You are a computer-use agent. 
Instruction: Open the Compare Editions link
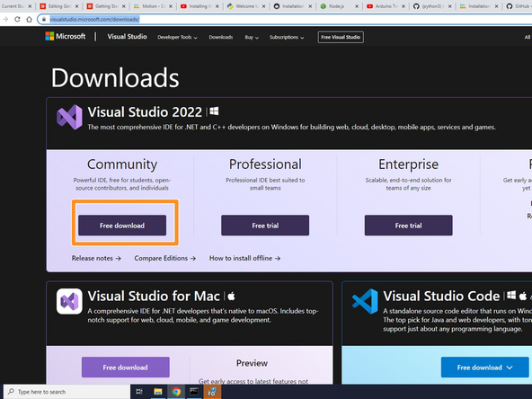(x=164, y=258)
